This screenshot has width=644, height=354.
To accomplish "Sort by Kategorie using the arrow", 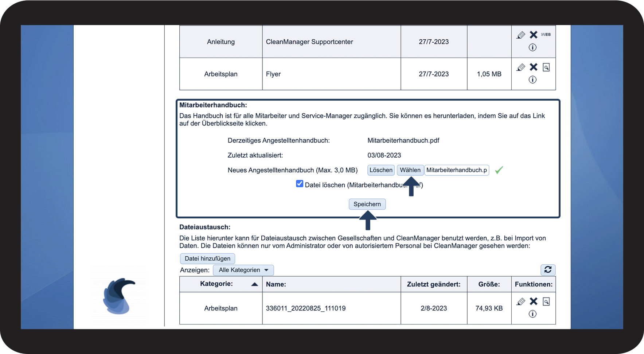I will pos(255,284).
